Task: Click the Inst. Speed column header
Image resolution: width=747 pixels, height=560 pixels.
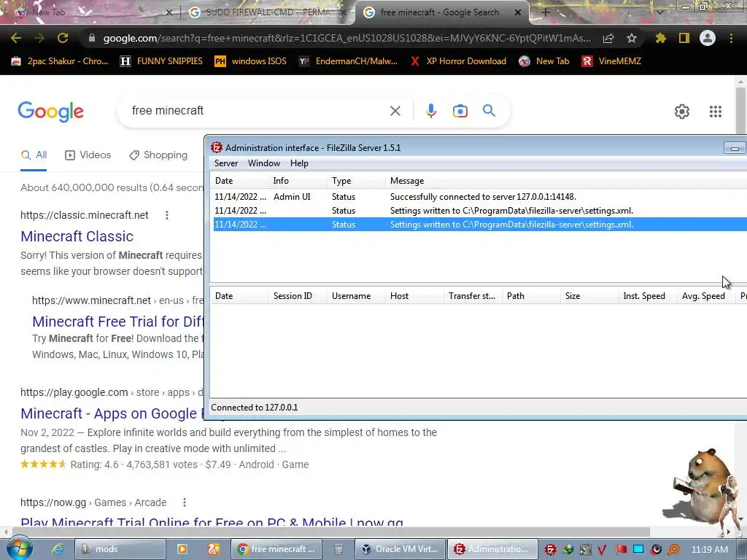Action: point(648,296)
